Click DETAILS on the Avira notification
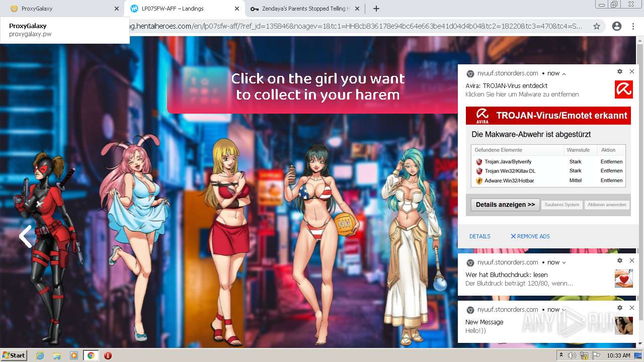The image size is (644, 362). (480, 236)
